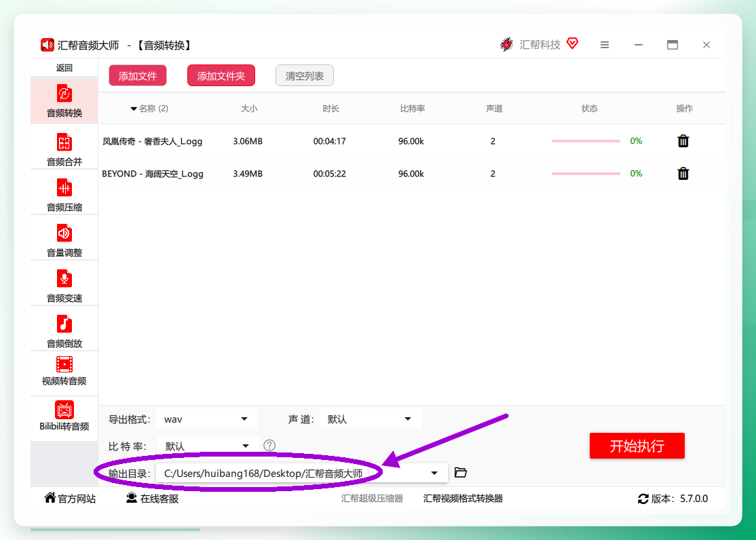The width and height of the screenshot is (756, 540).
Task: Click the 大小 column header
Action: click(x=249, y=109)
